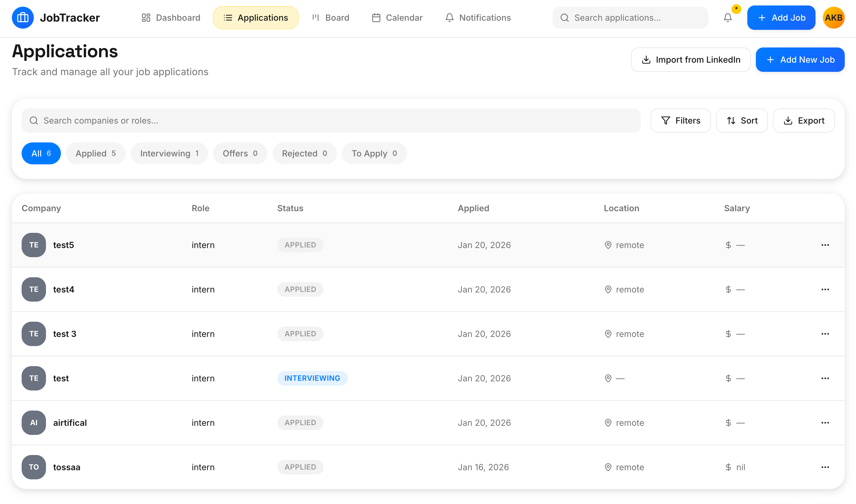This screenshot has height=504, width=856.
Task: Click location pin icon in test row
Action: [x=608, y=378]
